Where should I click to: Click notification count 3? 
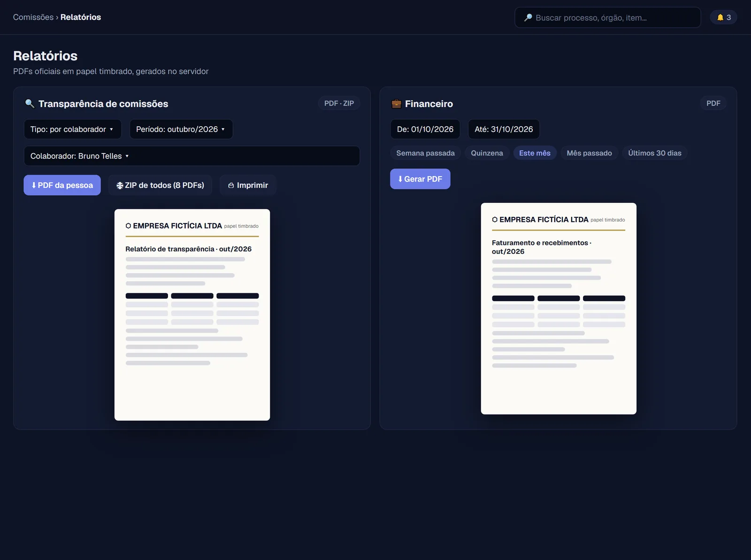coord(728,17)
